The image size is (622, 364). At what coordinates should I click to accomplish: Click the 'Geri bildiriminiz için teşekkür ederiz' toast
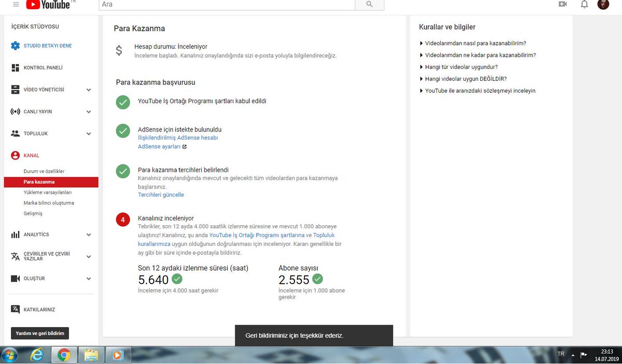pyautogui.click(x=314, y=336)
